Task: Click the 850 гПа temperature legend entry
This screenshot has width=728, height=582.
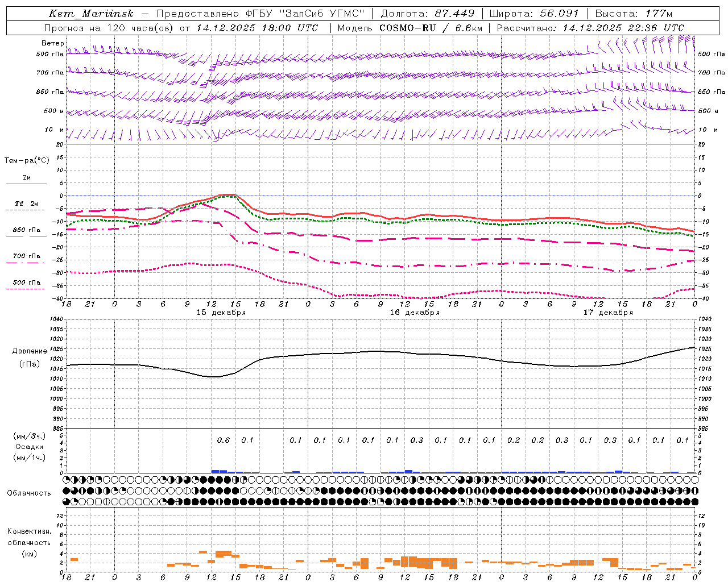Action: (x=27, y=230)
